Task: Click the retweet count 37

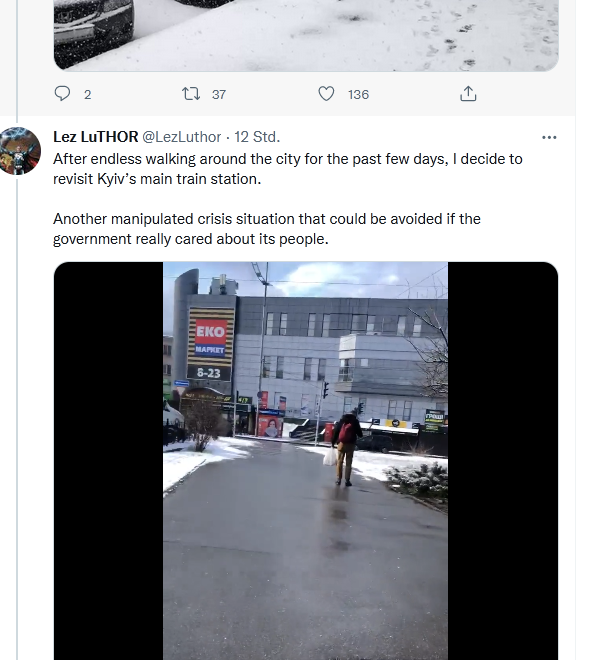Action: pos(219,95)
